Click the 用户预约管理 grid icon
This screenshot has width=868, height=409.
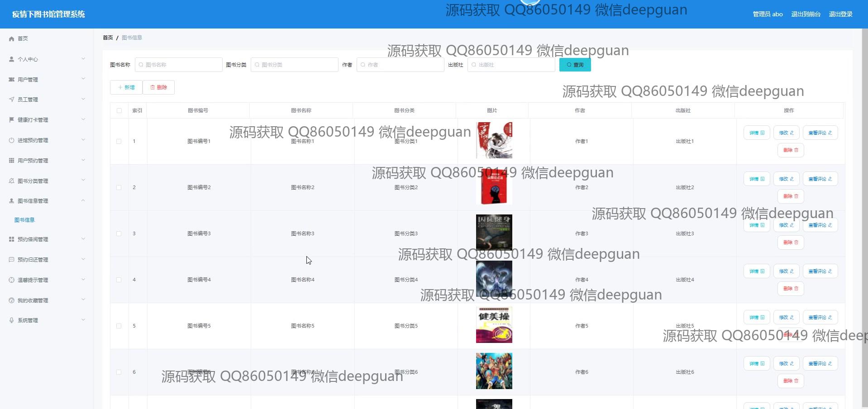click(11, 161)
